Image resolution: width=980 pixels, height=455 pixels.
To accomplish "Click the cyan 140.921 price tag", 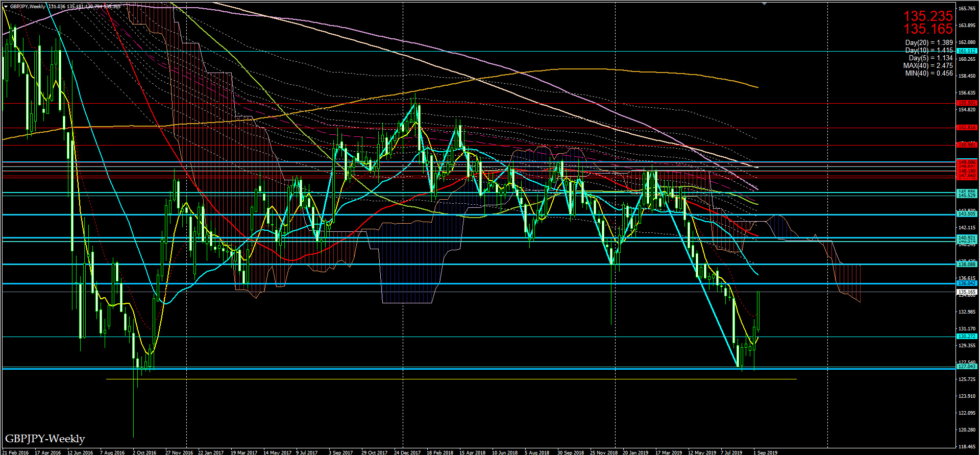I will click(967, 238).
